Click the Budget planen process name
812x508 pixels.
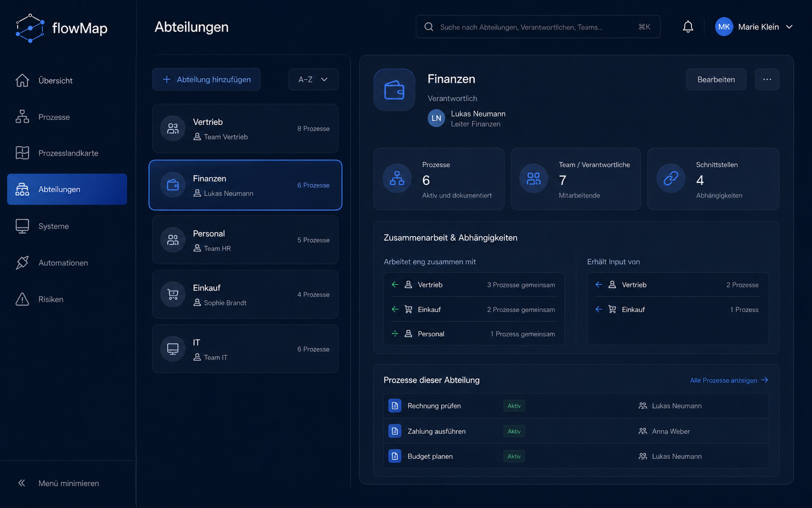pyautogui.click(x=430, y=456)
